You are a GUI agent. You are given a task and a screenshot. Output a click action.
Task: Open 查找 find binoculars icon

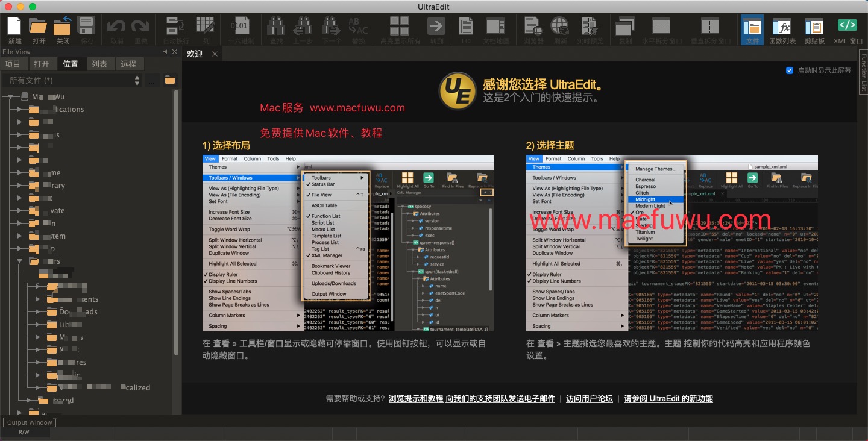point(276,30)
